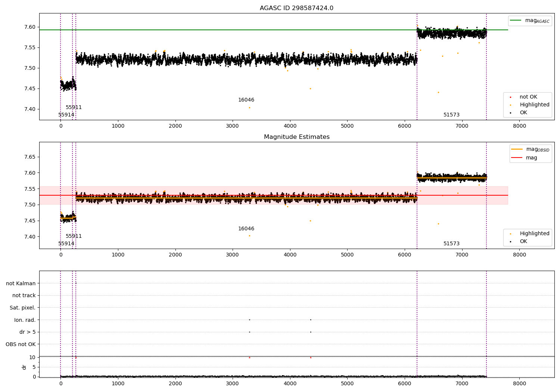Click the title 'AGASC ID 298587424.0'
This screenshot has height=392, width=560.
point(296,8)
